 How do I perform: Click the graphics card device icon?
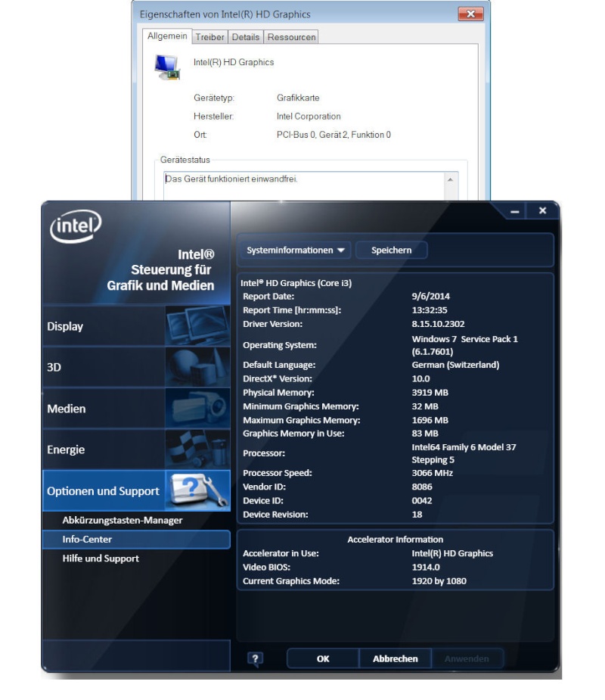167,67
